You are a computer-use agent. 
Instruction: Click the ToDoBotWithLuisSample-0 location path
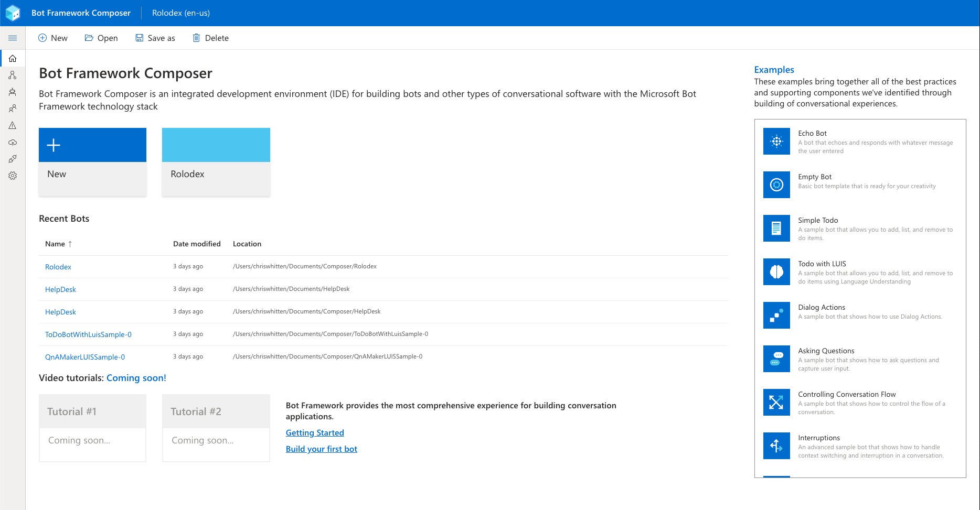(x=331, y=334)
